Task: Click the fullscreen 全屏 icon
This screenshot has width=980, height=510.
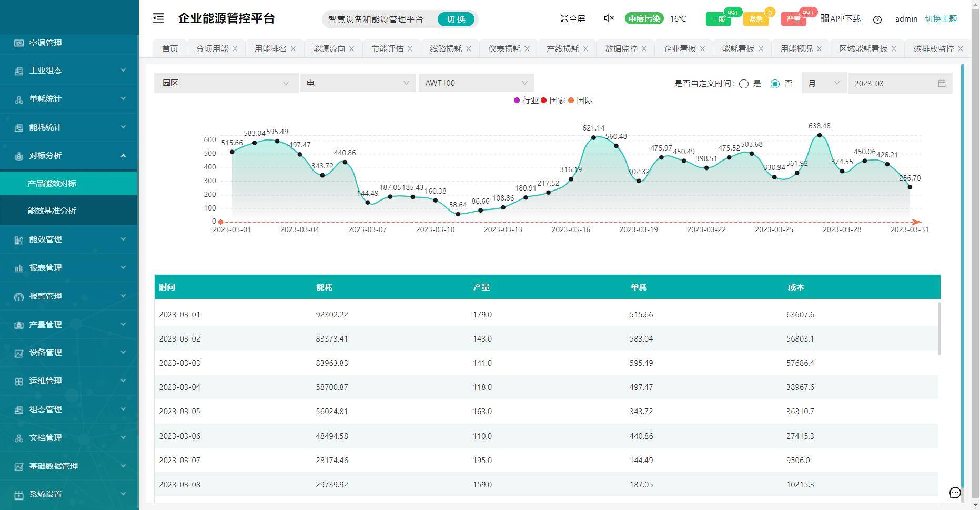Action: click(564, 18)
